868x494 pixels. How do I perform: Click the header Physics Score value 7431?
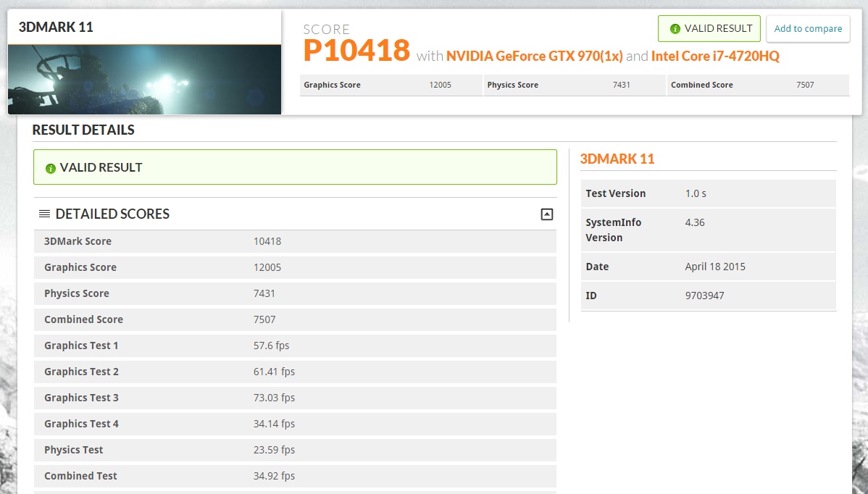point(621,85)
